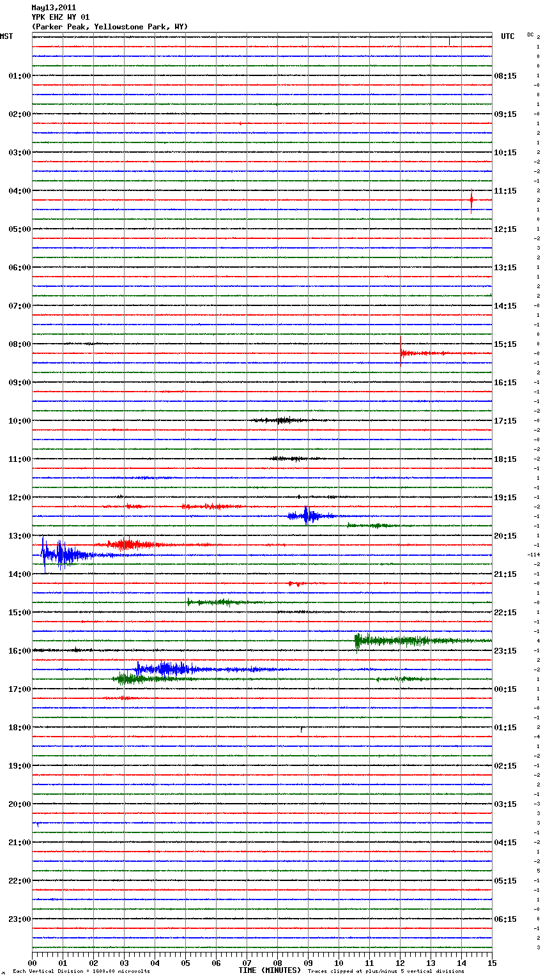This screenshot has width=543, height=980.
Task: Click the -114 DC offset value
Action: [x=533, y=555]
